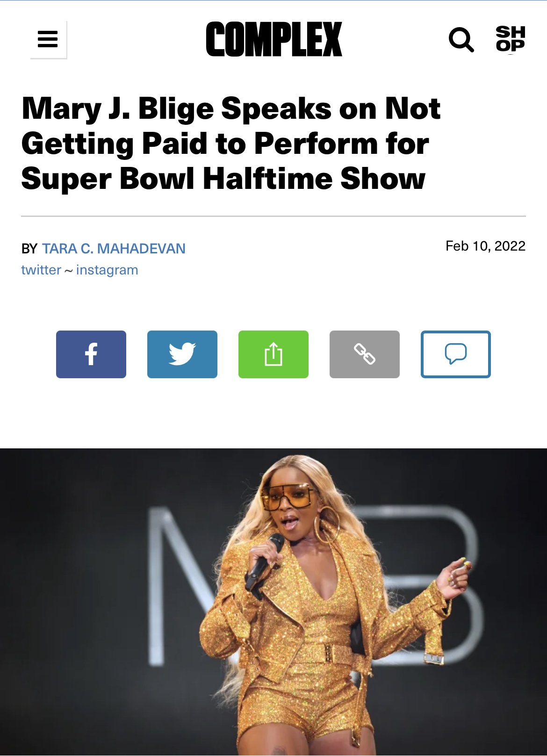
Task: Click the search magnifier icon
Action: tap(461, 39)
